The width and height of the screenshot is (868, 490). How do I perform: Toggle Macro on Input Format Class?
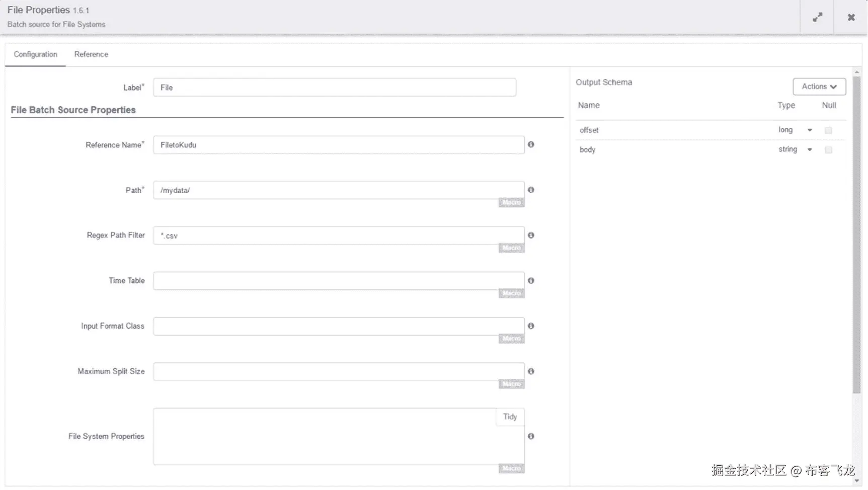tap(511, 338)
